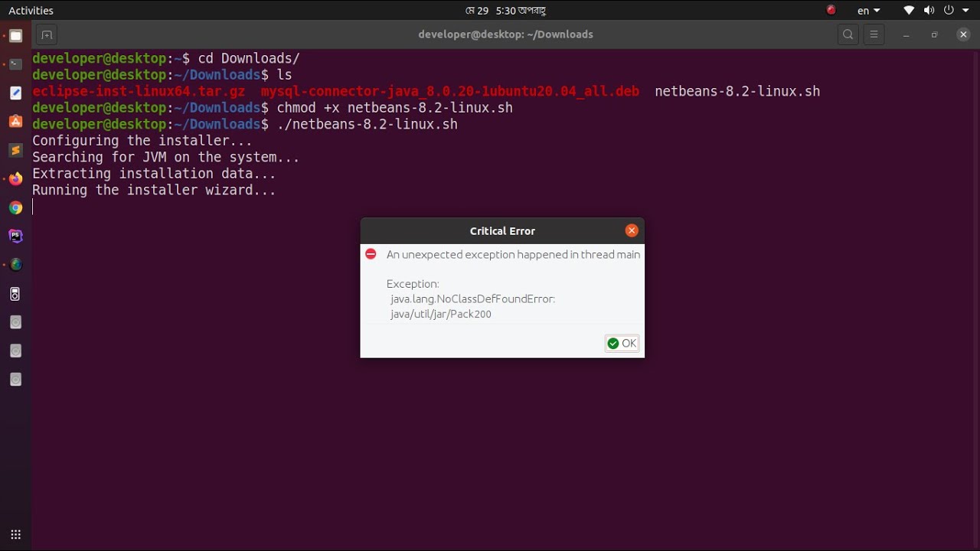Viewport: 980px width, 551px height.
Task: Open the en input language dropdown
Action: [x=869, y=11]
